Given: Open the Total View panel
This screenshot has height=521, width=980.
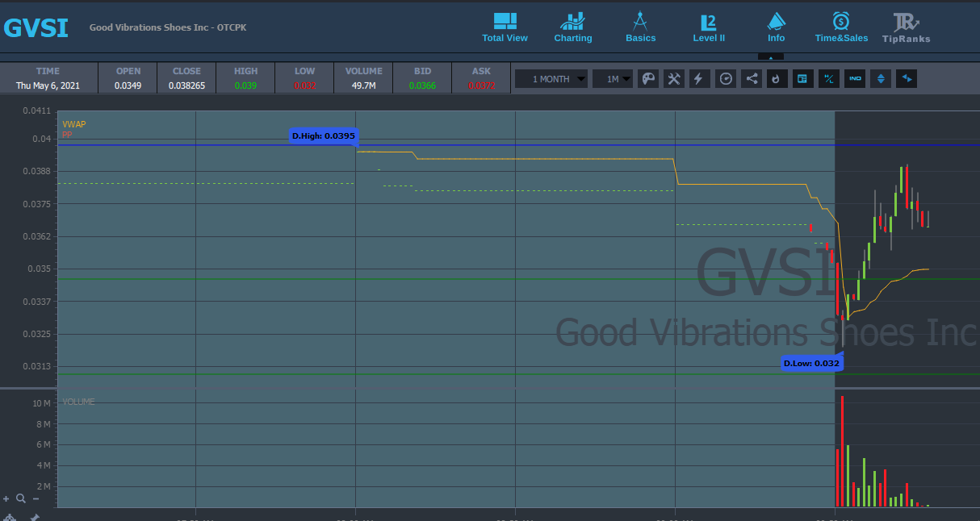Looking at the screenshot, I should pyautogui.click(x=505, y=27).
